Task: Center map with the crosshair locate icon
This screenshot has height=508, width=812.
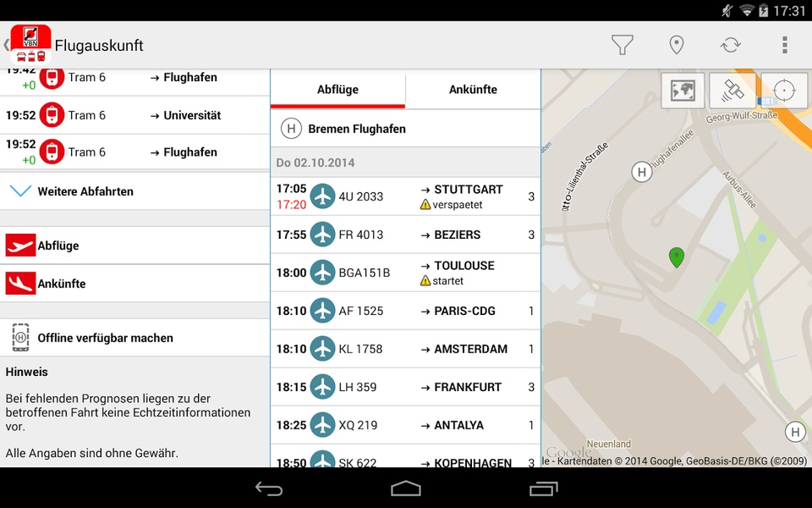Action: (x=784, y=91)
